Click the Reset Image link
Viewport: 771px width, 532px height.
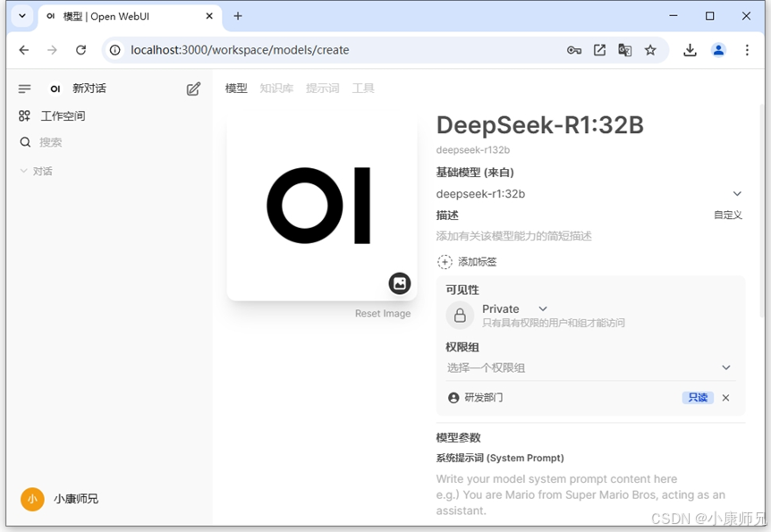click(x=383, y=313)
